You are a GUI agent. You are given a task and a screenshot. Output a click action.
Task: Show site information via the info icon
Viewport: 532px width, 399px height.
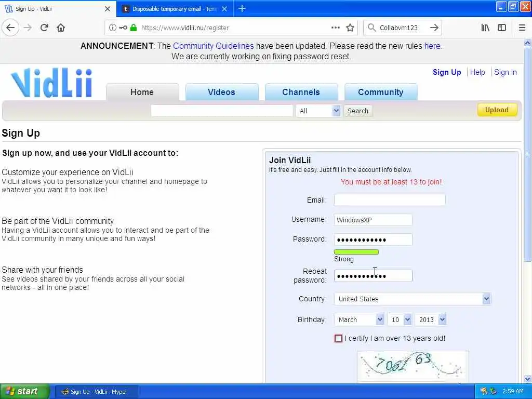click(113, 28)
